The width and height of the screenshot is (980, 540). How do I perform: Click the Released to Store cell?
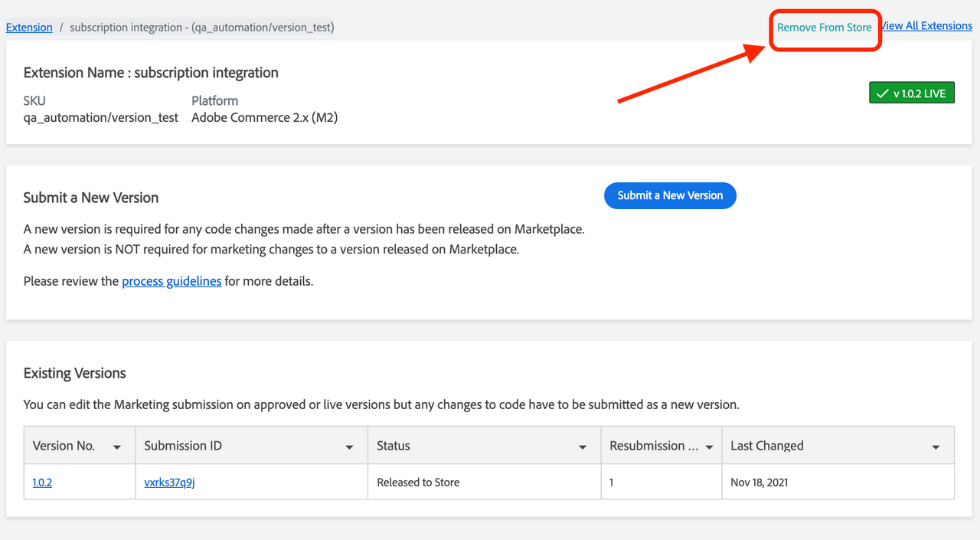click(x=485, y=483)
